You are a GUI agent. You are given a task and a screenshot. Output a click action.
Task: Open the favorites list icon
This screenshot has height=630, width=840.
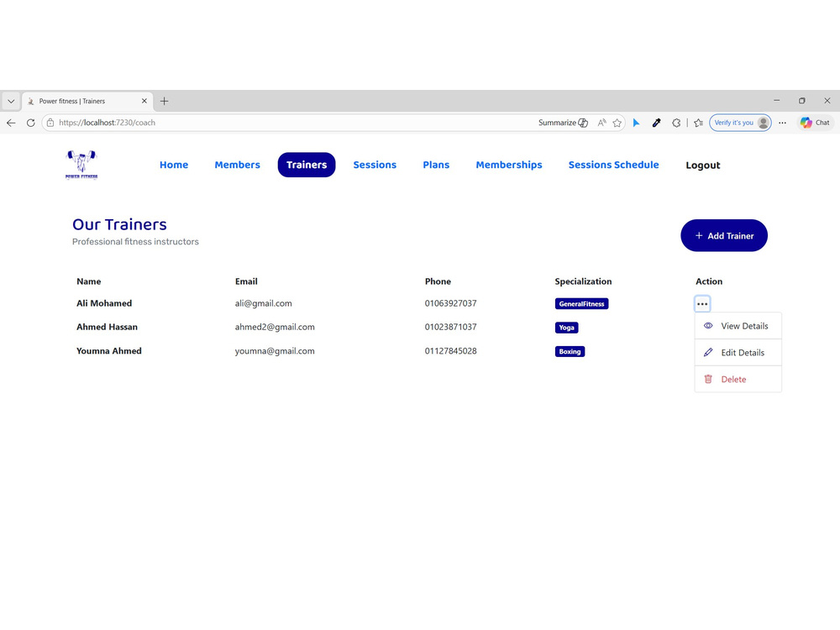coord(699,123)
